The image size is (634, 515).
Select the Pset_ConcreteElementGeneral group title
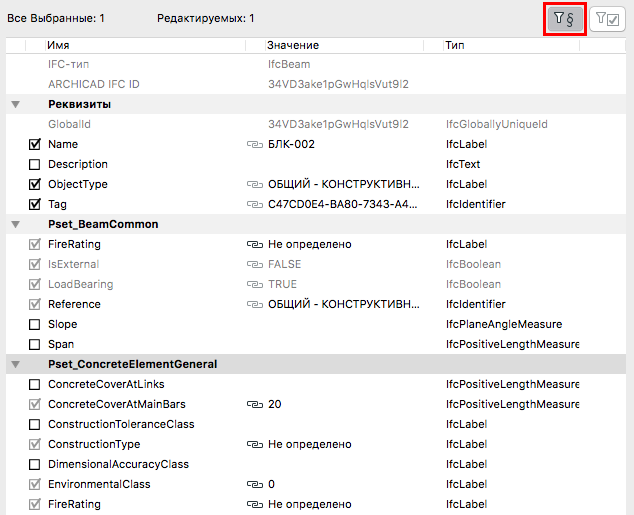coord(133,365)
